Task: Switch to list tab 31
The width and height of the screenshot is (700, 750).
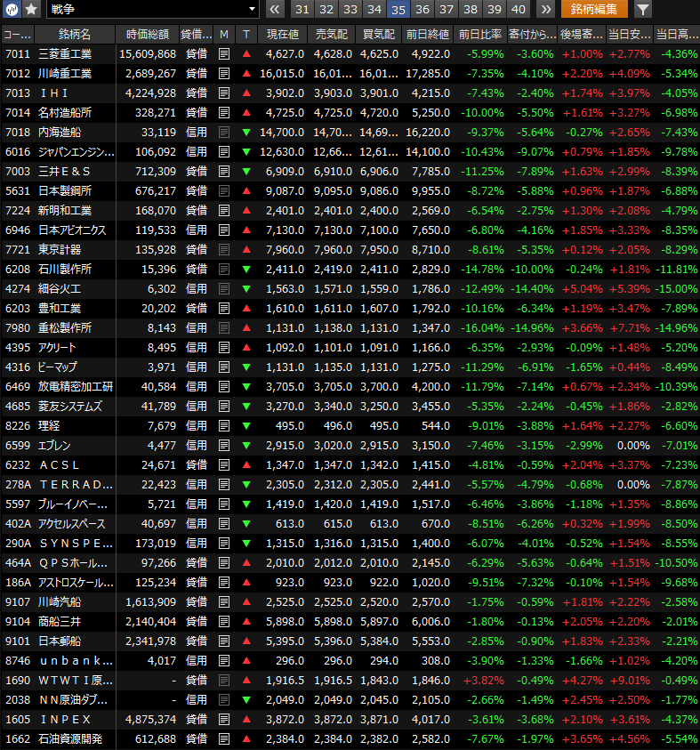Action: (302, 9)
